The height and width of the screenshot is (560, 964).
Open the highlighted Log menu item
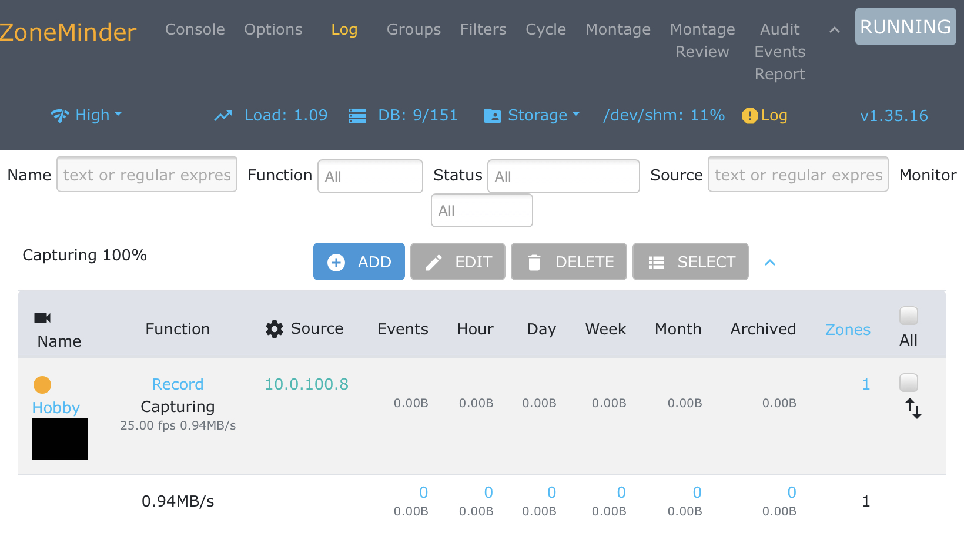[344, 29]
